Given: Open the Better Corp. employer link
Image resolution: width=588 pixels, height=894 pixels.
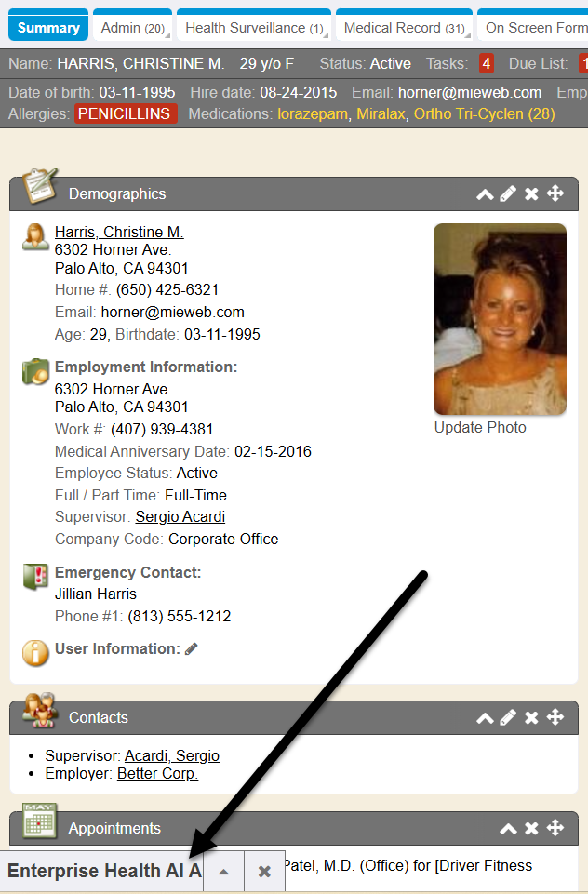Looking at the screenshot, I should click(x=157, y=774).
